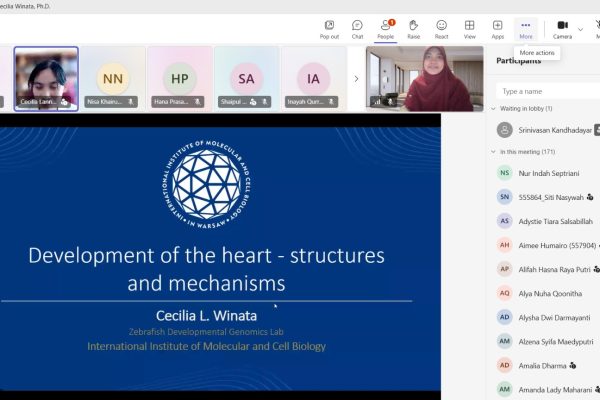The height and width of the screenshot is (400, 600).
Task: Click the lobby avatar of Srinivasan Kandhadayar
Action: click(505, 130)
